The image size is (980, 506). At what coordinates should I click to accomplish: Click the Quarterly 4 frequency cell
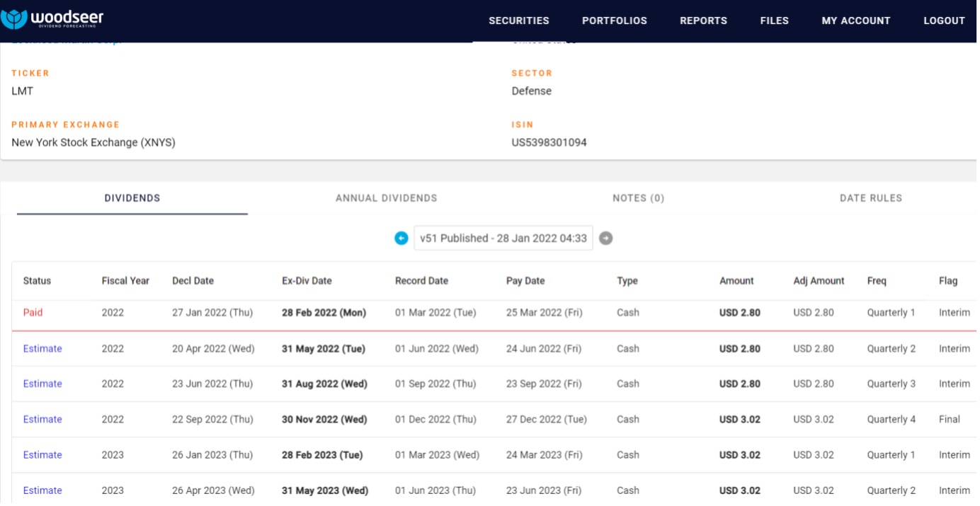point(891,420)
